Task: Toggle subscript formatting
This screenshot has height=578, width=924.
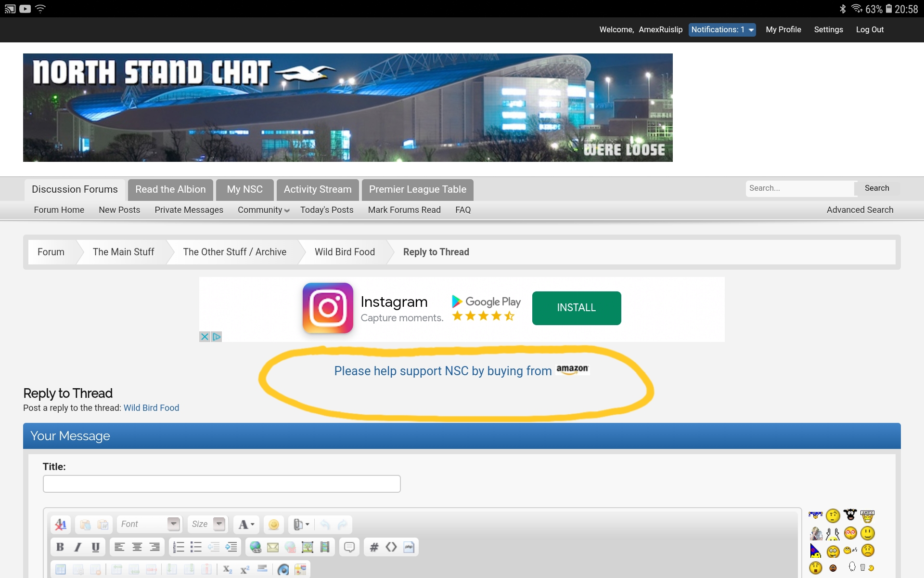Action: point(228,570)
